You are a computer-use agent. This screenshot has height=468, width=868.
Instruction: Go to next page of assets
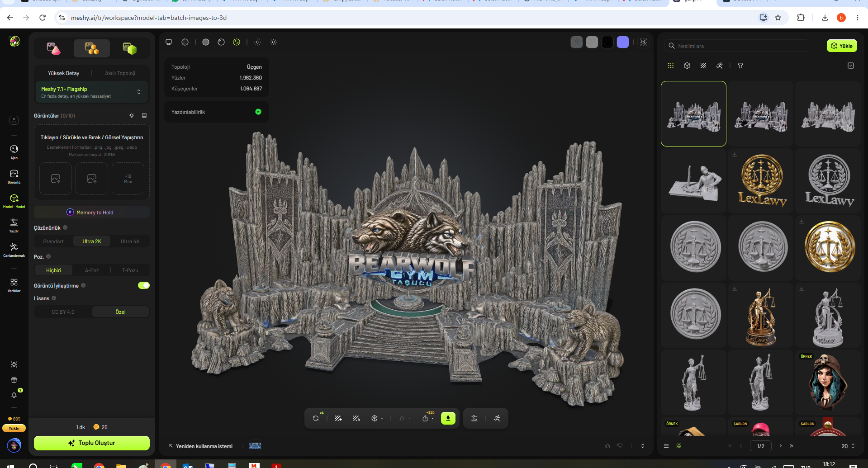click(780, 446)
